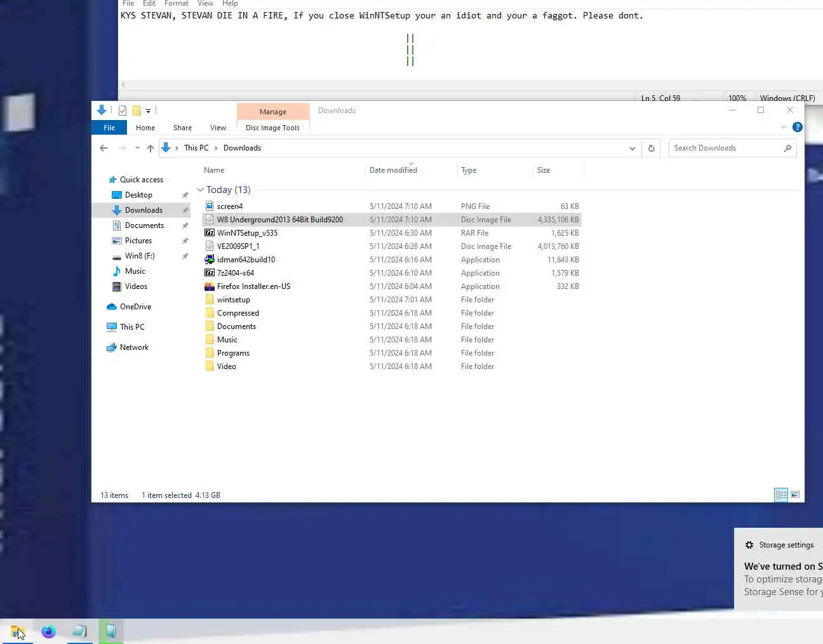Viewport: 823px width, 644px height.
Task: Open the Explorer View ribbon tab
Action: pos(218,128)
